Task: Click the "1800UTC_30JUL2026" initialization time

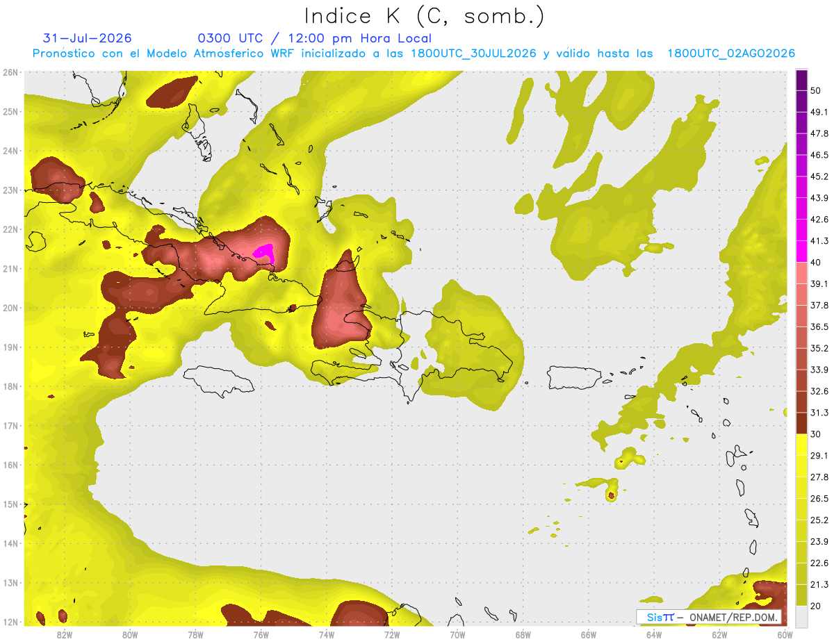Action: pos(473,53)
